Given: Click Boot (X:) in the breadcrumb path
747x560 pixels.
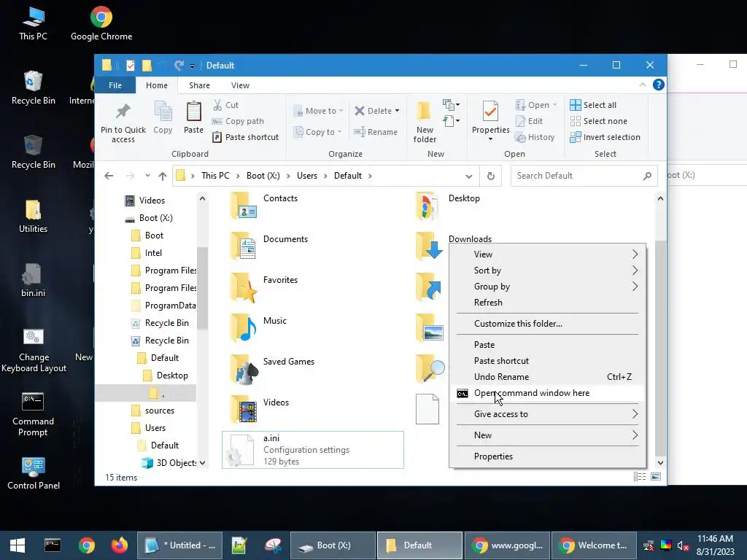Looking at the screenshot, I should tap(263, 176).
